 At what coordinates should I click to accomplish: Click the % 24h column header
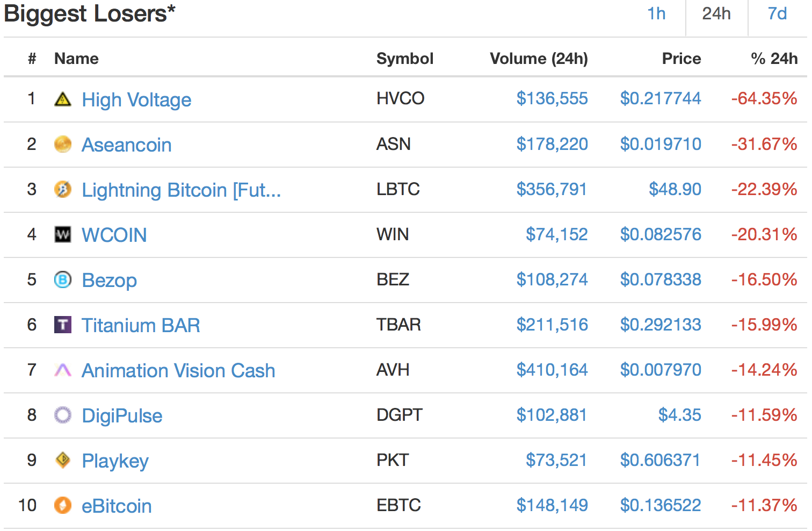pos(774,59)
